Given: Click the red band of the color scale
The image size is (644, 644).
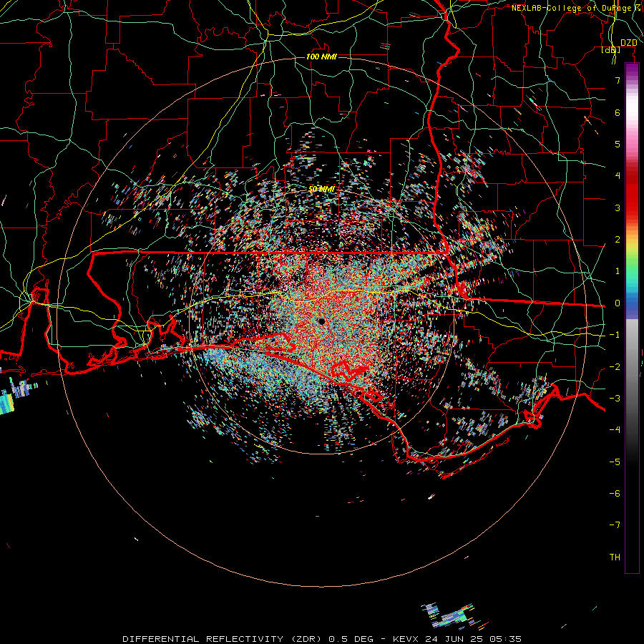Looking at the screenshot, I should pos(632,193).
